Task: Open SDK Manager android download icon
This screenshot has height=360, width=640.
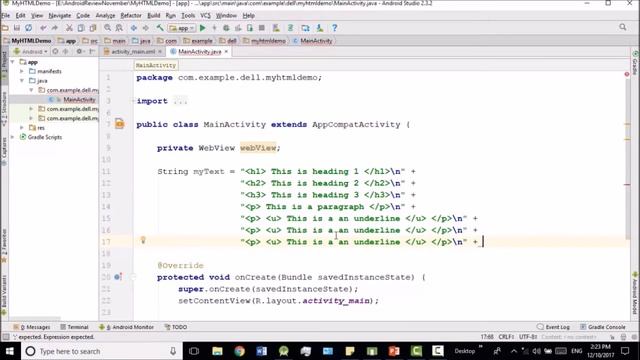Action: click(320, 28)
